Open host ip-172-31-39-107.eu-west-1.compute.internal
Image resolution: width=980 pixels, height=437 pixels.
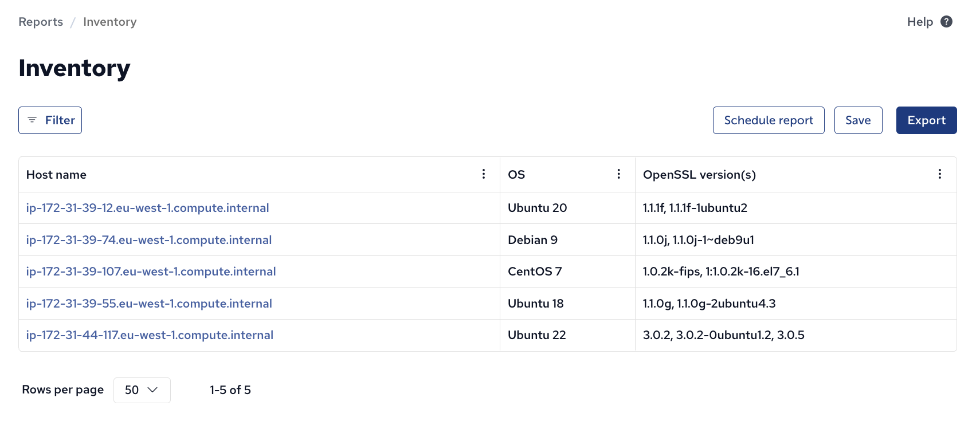151,271
